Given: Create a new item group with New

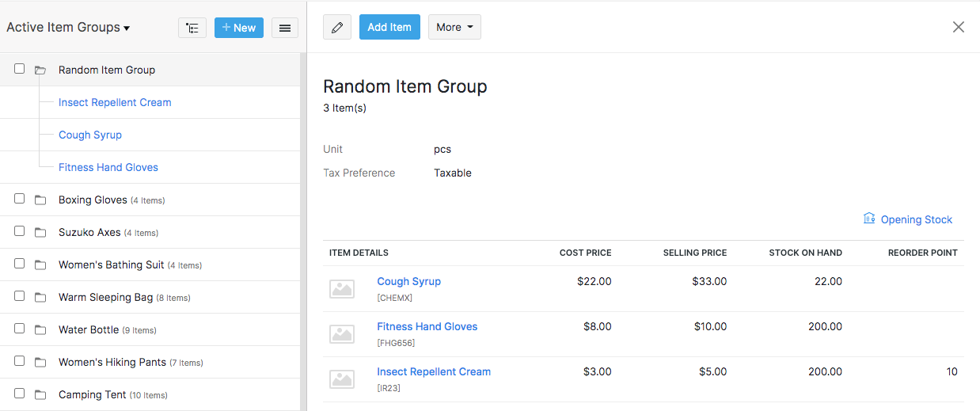Looking at the screenshot, I should click(x=239, y=28).
